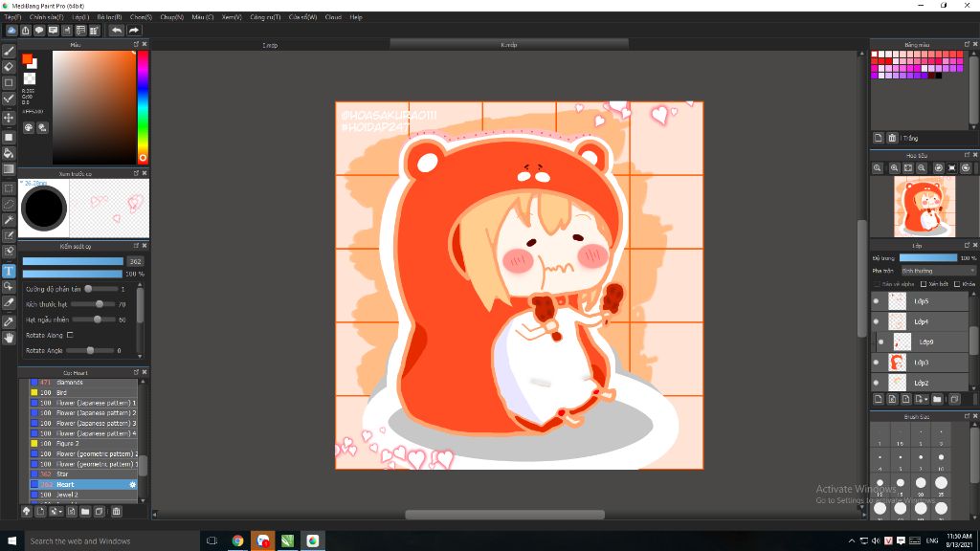The image size is (980, 551).
Task: Click new layer icon in layer panel
Action: [879, 399]
